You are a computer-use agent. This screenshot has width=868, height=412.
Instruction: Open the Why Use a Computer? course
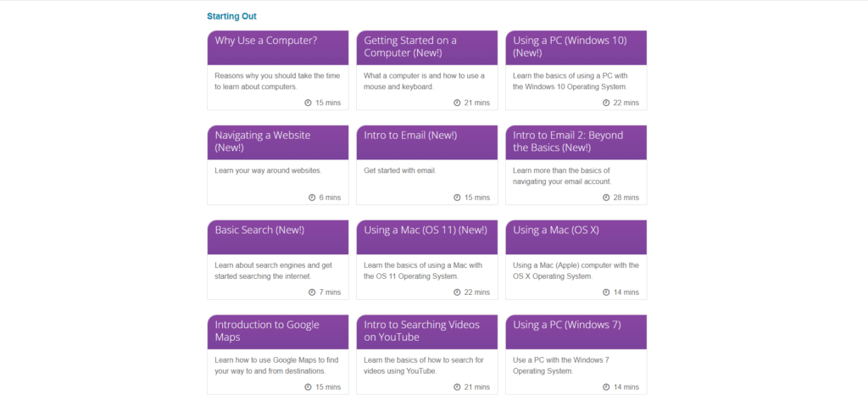point(266,41)
